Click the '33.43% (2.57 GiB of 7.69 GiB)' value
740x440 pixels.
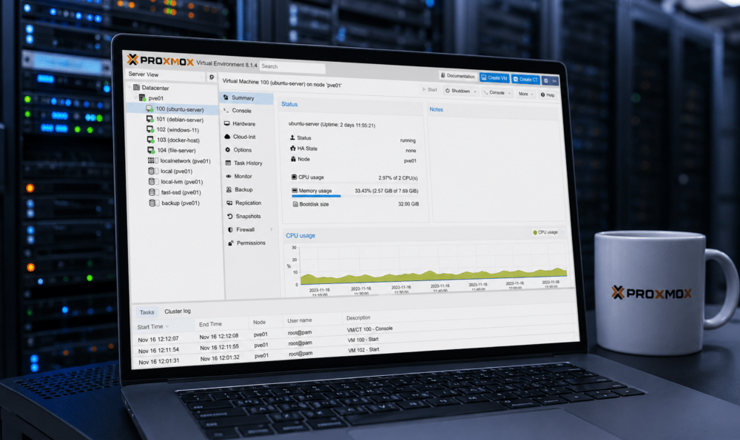[x=387, y=191]
